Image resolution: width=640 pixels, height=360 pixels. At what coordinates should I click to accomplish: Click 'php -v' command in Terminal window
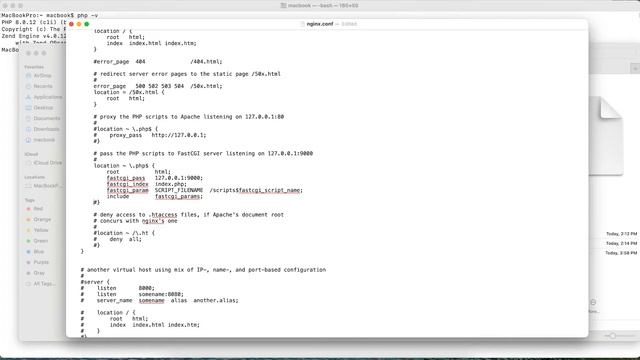pyautogui.click(x=87, y=16)
